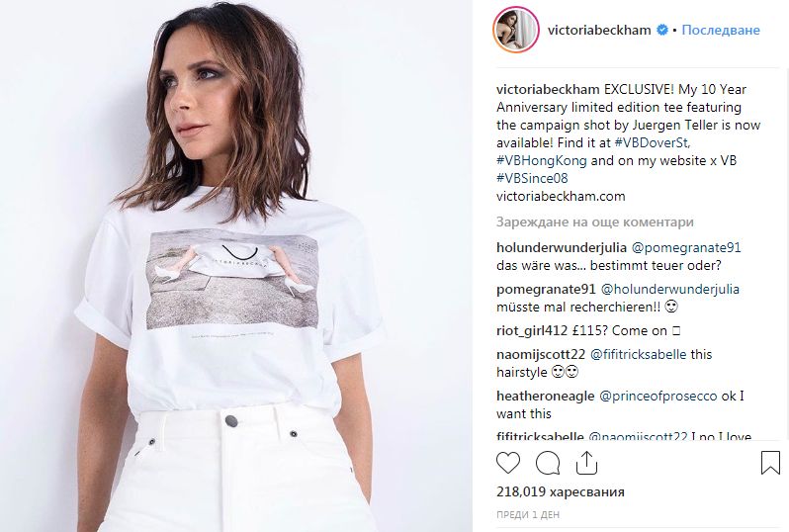Viewport: 789px width, 532px height.
Task: Click the @fifitricksabelle mention
Action: (638, 354)
